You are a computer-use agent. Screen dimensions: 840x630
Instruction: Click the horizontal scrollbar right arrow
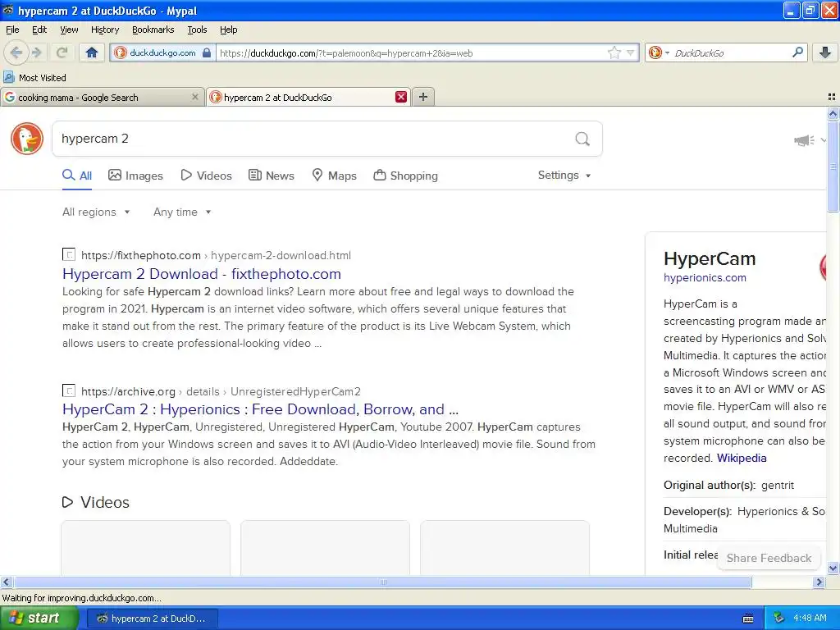(x=819, y=582)
